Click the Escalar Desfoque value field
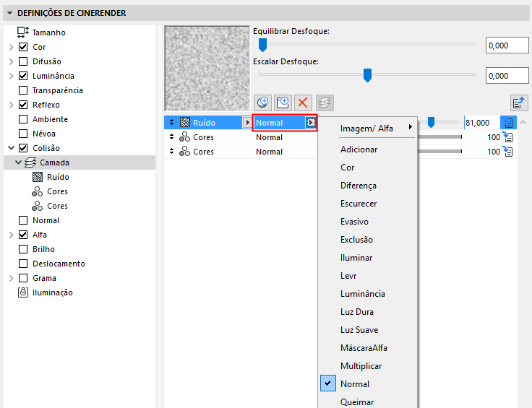Image resolution: width=532 pixels, height=408 pixels. [507, 76]
